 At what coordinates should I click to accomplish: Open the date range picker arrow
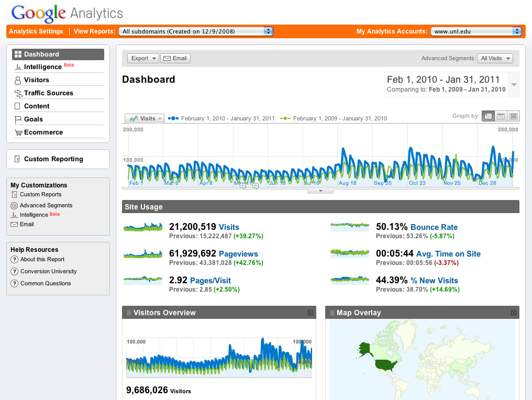coord(514,85)
